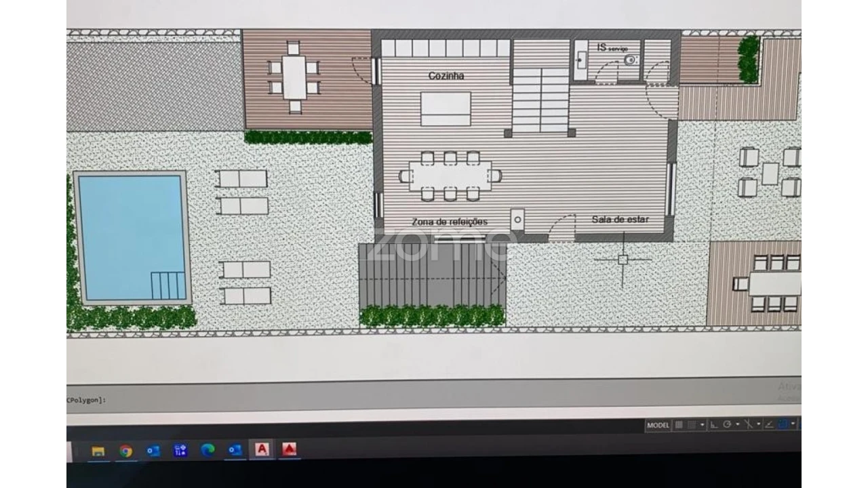Viewport: 868px width, 488px height.
Task: Click the Cozinha room label
Action: pyautogui.click(x=446, y=76)
